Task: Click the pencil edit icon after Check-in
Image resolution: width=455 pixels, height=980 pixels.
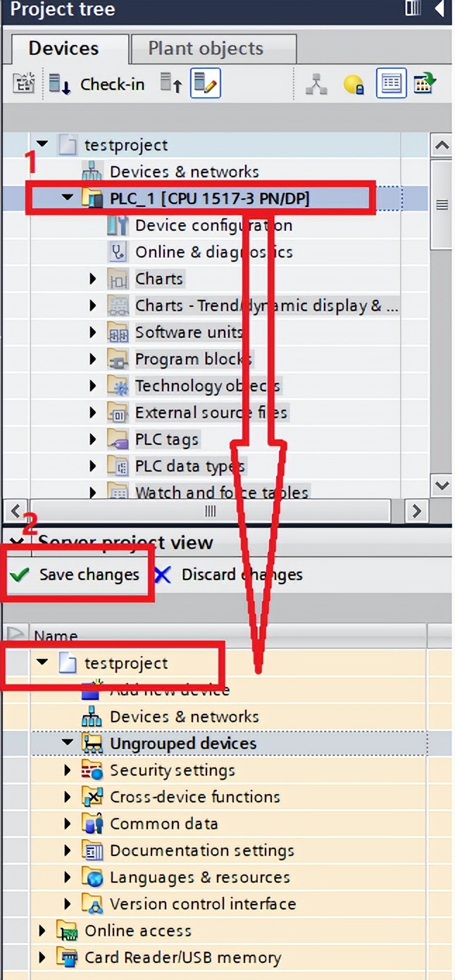Action: pyautogui.click(x=206, y=84)
